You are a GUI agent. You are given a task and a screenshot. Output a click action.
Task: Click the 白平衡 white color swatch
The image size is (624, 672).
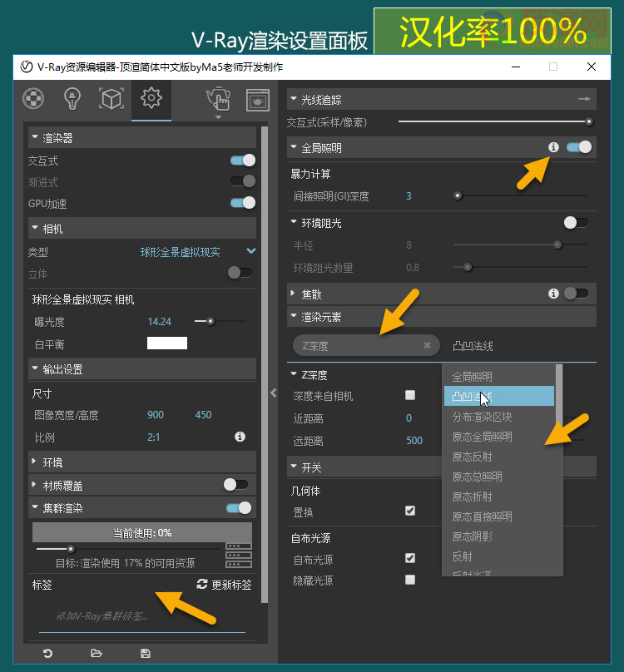click(x=167, y=343)
